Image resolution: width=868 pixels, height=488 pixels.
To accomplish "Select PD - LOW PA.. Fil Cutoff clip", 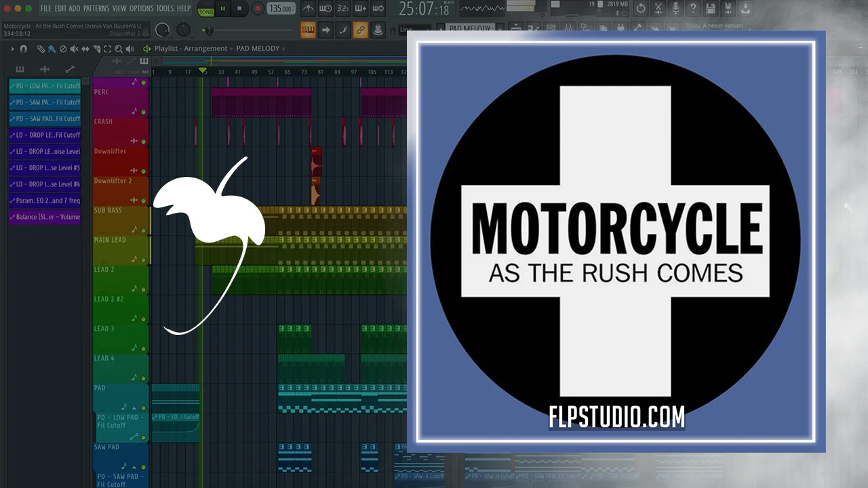I will 45,86.
